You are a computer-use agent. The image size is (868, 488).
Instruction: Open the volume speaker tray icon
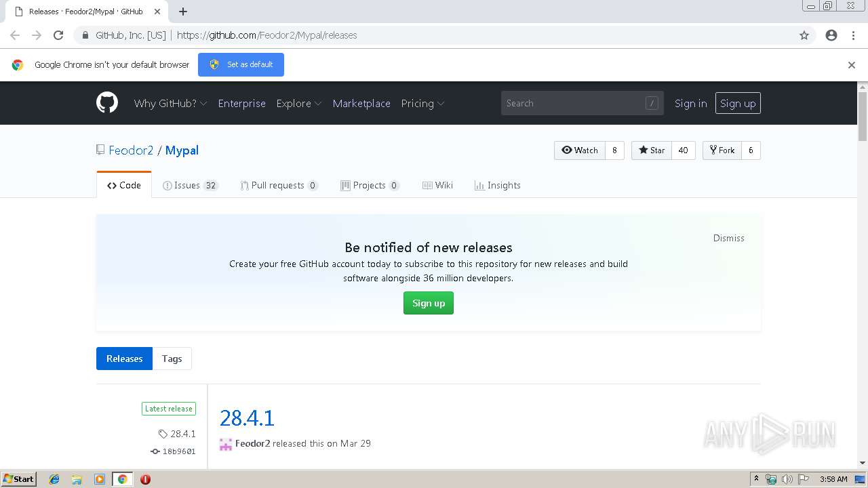[x=787, y=479]
